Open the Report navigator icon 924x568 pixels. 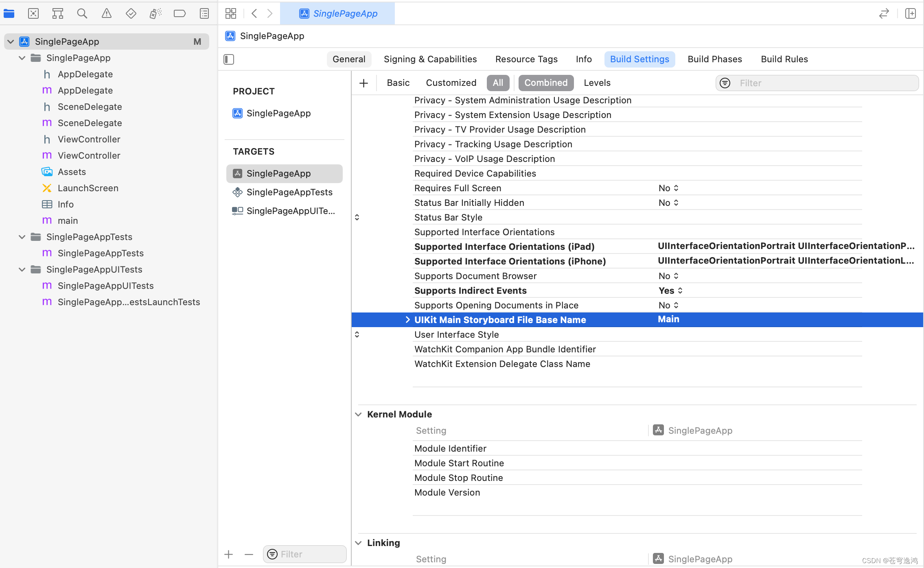[x=204, y=13]
